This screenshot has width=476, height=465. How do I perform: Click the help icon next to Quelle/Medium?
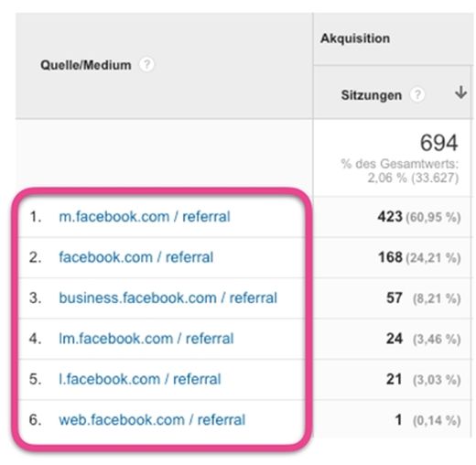tap(146, 64)
